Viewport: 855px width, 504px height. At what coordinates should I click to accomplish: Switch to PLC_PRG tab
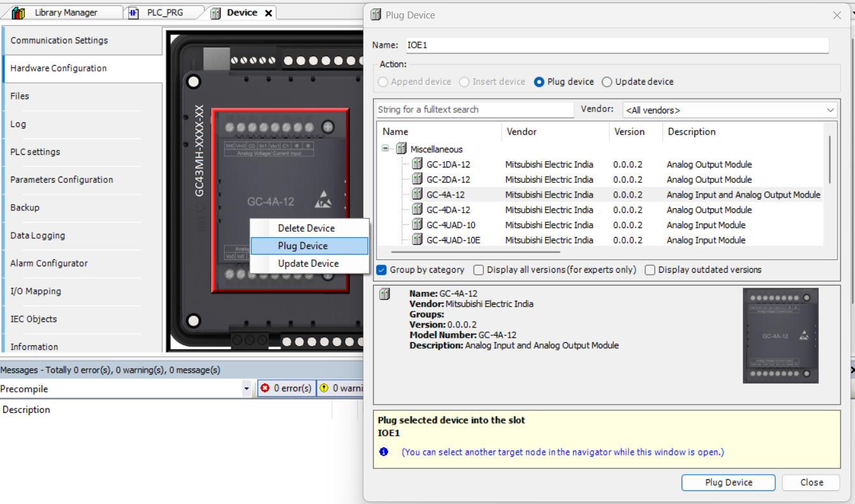[165, 13]
